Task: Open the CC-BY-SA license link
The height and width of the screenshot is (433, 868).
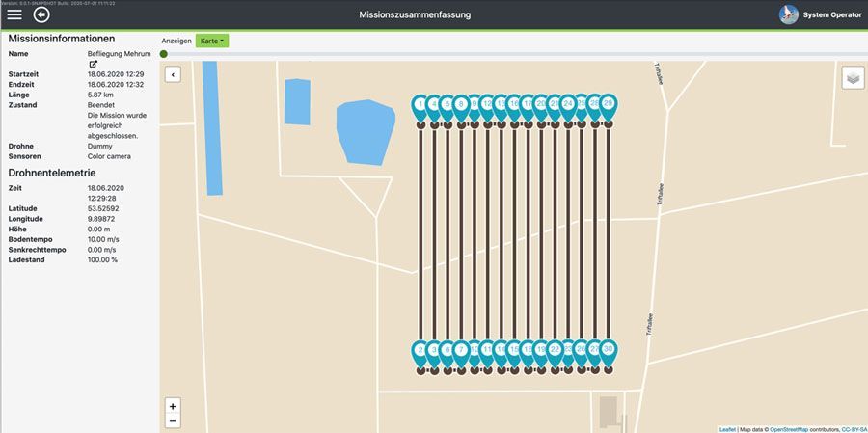Action: 854,429
